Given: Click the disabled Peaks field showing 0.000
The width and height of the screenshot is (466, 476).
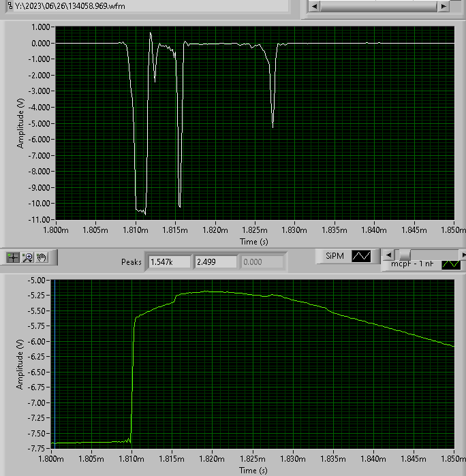Looking at the screenshot, I should (262, 261).
